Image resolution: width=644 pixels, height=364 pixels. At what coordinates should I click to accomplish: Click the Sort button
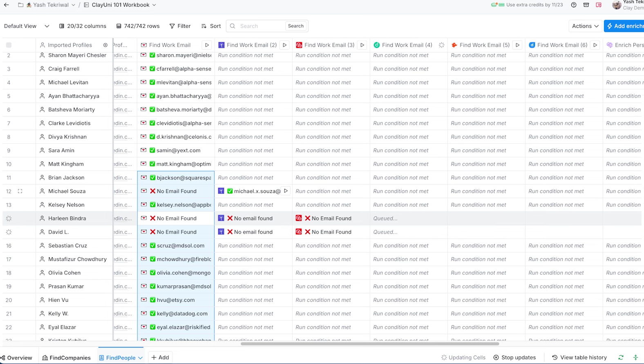pos(211,26)
